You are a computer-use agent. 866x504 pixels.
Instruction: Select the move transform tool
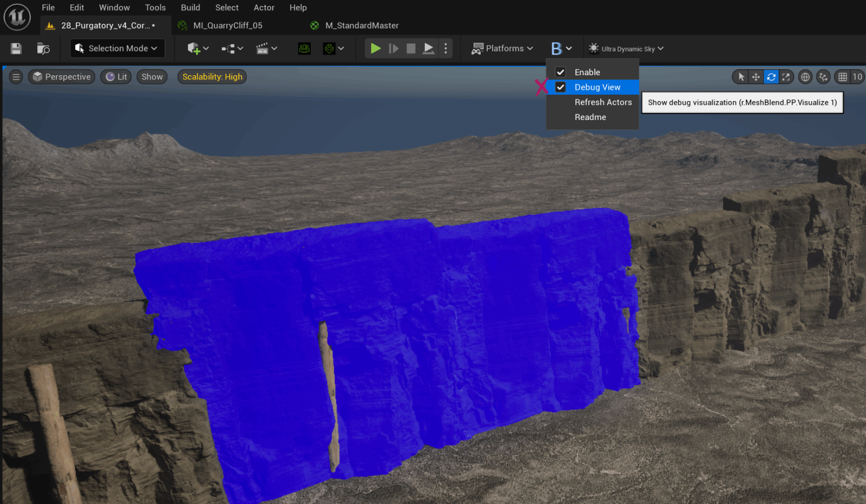755,76
